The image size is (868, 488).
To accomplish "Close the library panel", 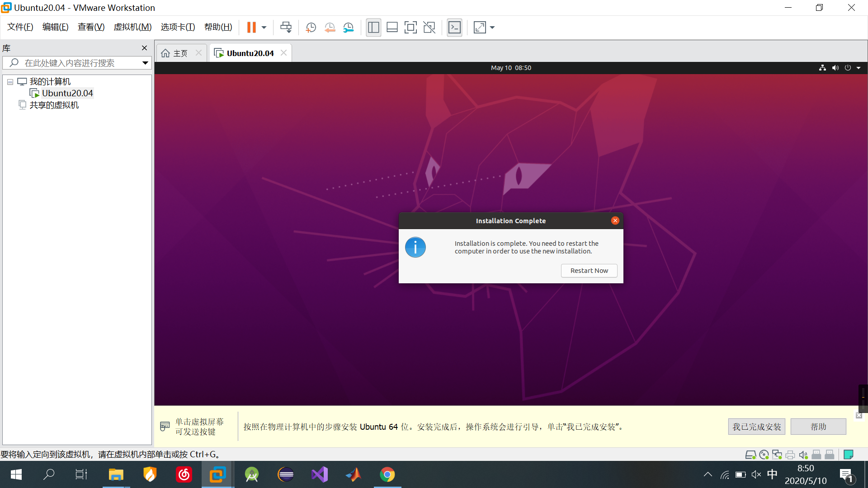I will point(144,48).
